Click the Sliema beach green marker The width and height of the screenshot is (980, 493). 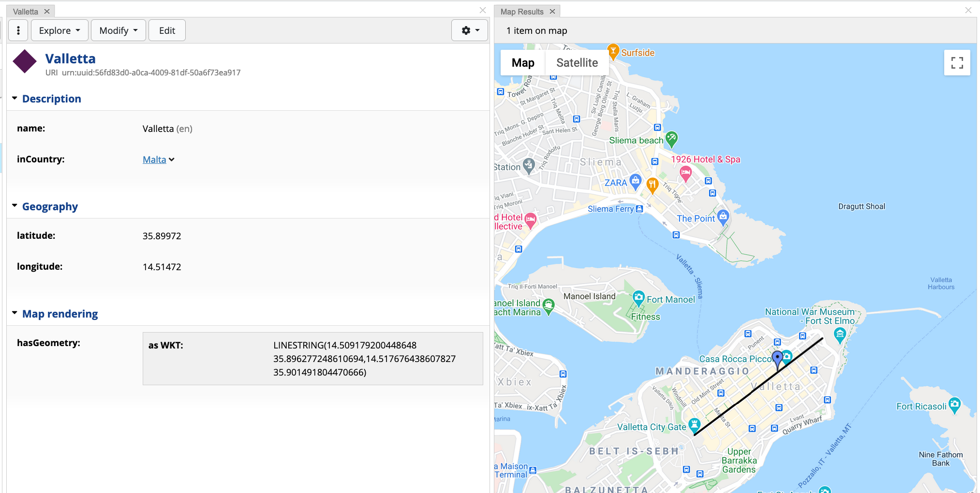click(671, 139)
